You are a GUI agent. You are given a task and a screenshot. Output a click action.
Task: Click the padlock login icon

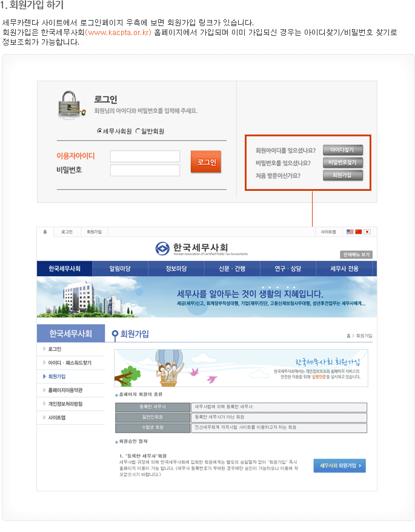tap(71, 104)
